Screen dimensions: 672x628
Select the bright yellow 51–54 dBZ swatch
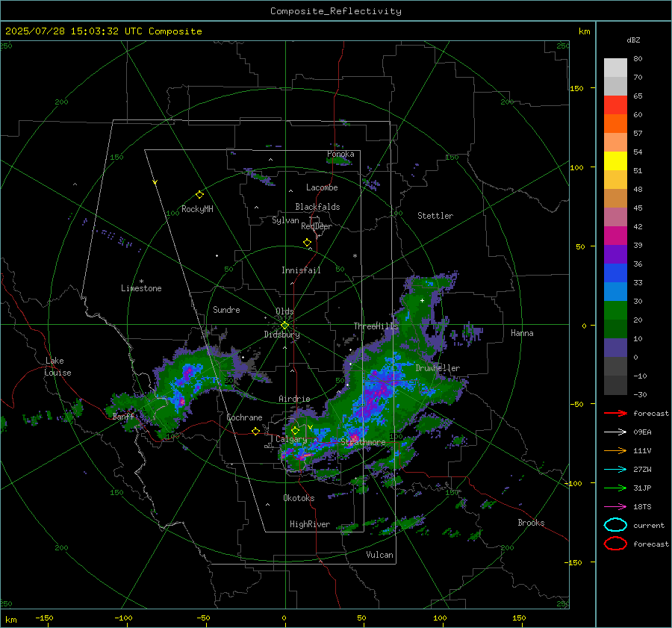[x=615, y=161]
